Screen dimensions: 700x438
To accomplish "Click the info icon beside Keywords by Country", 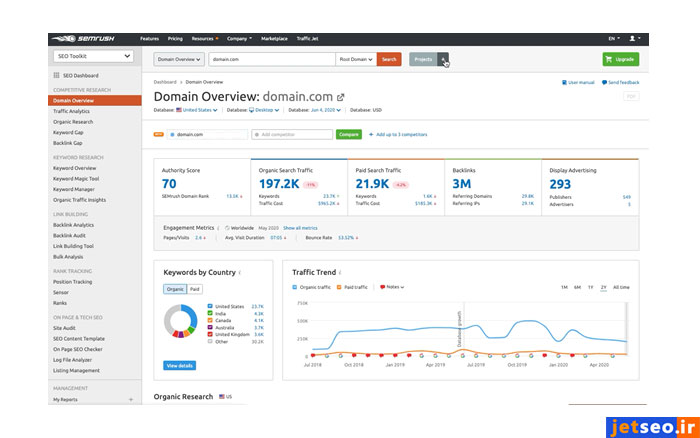I will [240, 272].
